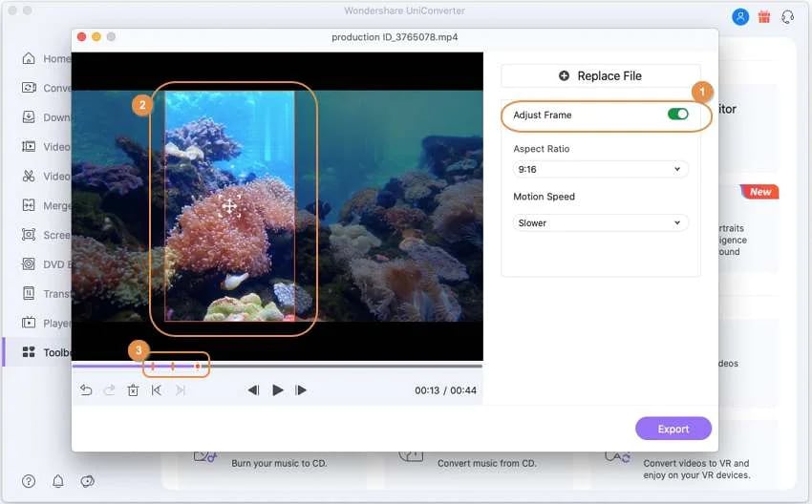
Task: Click the support headset icon
Action: pyautogui.click(x=788, y=17)
